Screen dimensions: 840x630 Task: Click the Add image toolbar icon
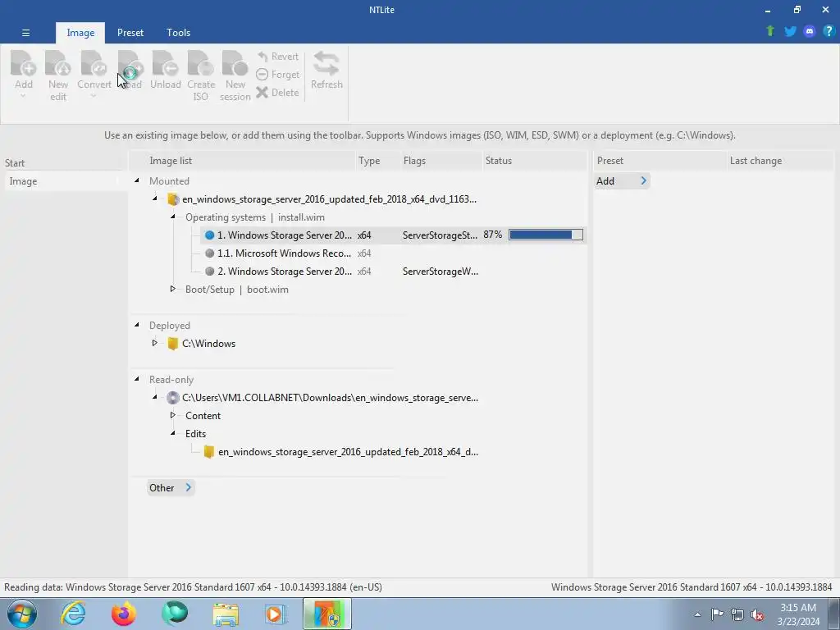23,63
